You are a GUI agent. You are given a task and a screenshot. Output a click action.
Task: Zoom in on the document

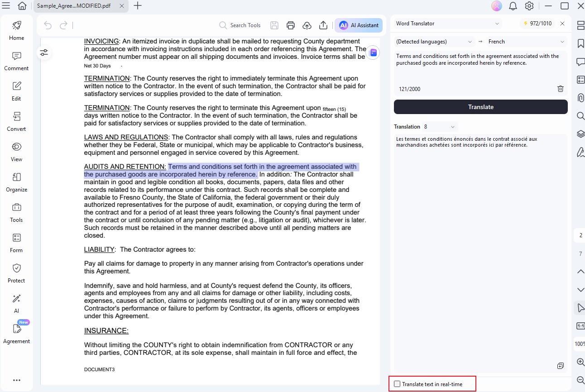pyautogui.click(x=580, y=362)
